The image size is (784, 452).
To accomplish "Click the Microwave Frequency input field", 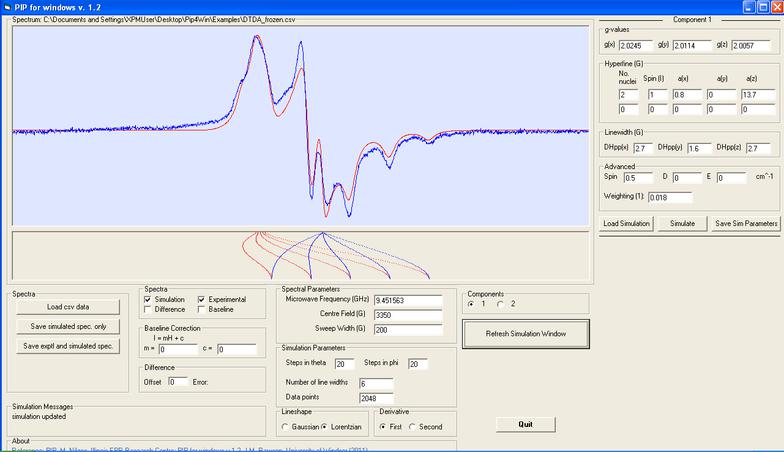I will 407,299.
